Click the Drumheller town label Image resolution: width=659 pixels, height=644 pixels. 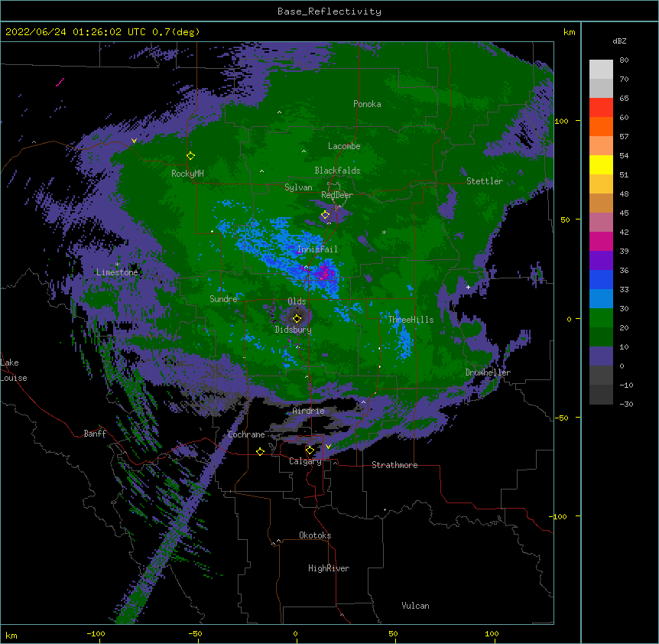pyautogui.click(x=488, y=372)
